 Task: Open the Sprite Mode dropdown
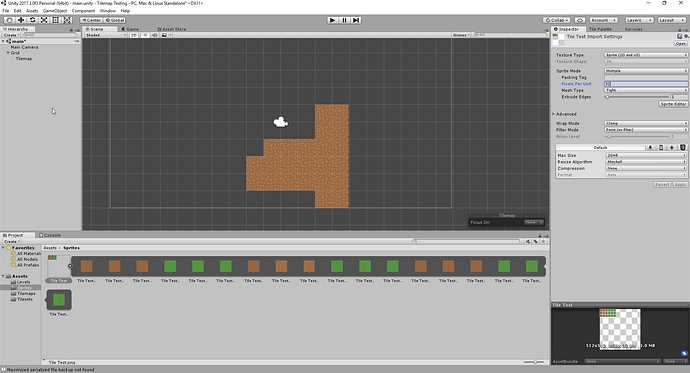[646, 71]
